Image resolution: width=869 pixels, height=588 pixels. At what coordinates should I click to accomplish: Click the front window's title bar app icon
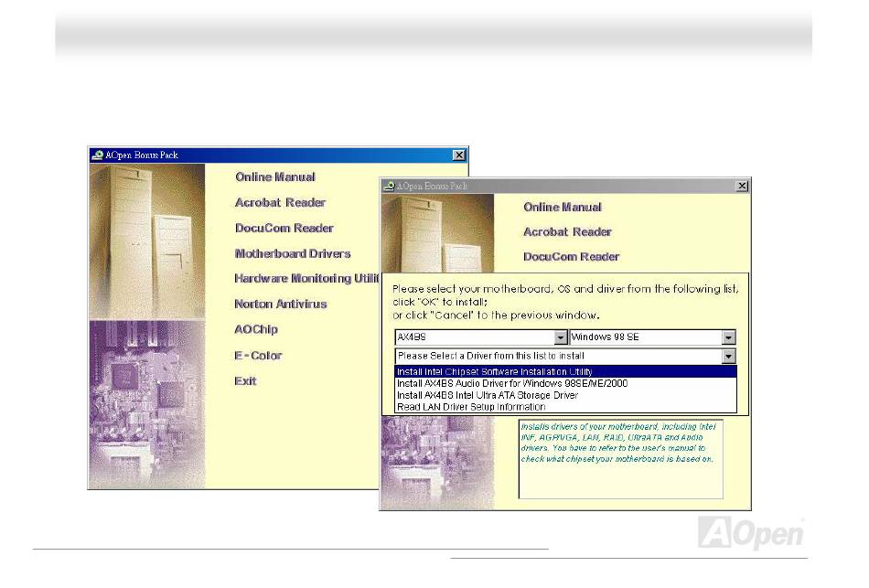(389, 186)
